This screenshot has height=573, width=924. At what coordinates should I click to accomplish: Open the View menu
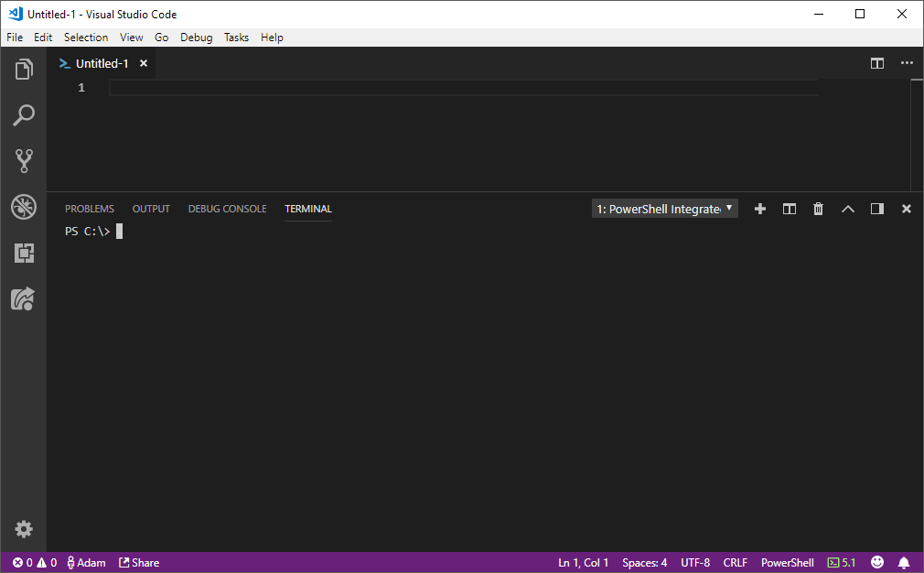click(132, 38)
